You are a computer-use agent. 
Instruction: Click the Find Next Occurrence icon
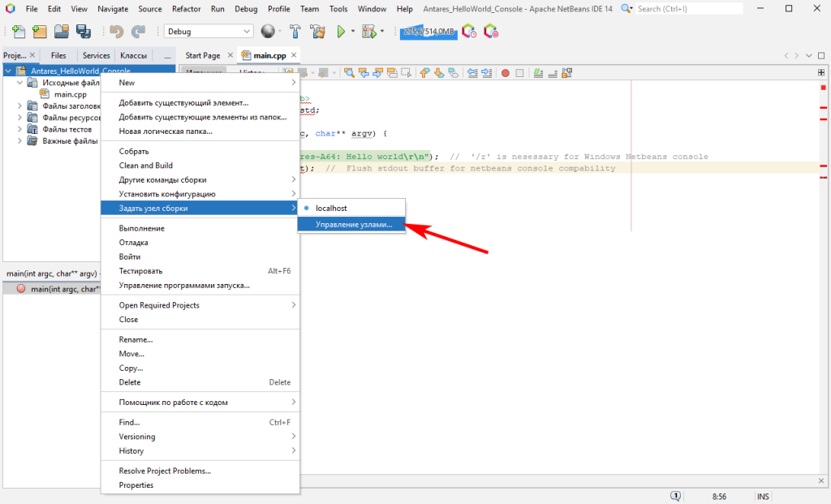378,73
